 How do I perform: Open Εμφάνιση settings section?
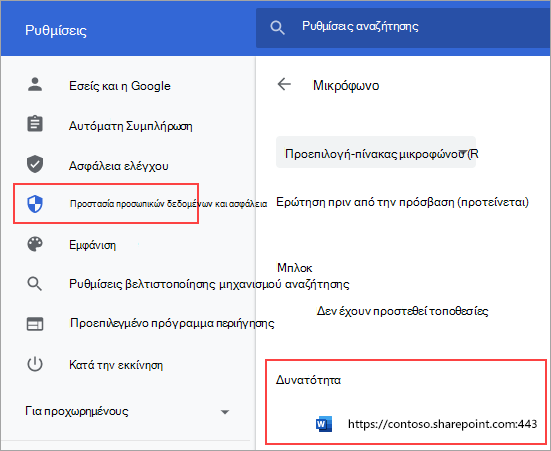click(x=92, y=245)
